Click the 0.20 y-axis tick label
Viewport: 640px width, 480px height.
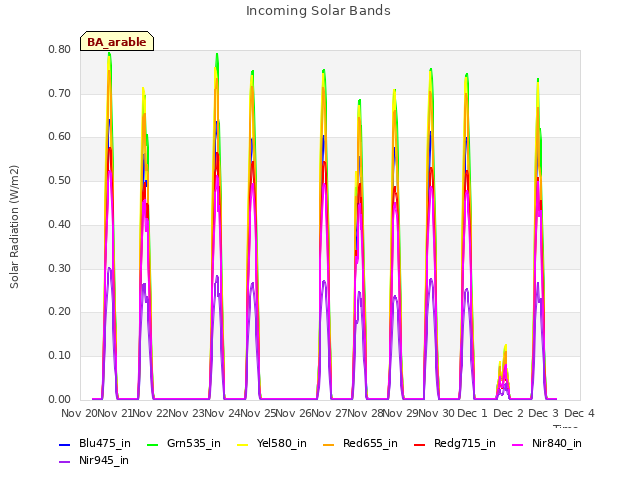(60, 312)
